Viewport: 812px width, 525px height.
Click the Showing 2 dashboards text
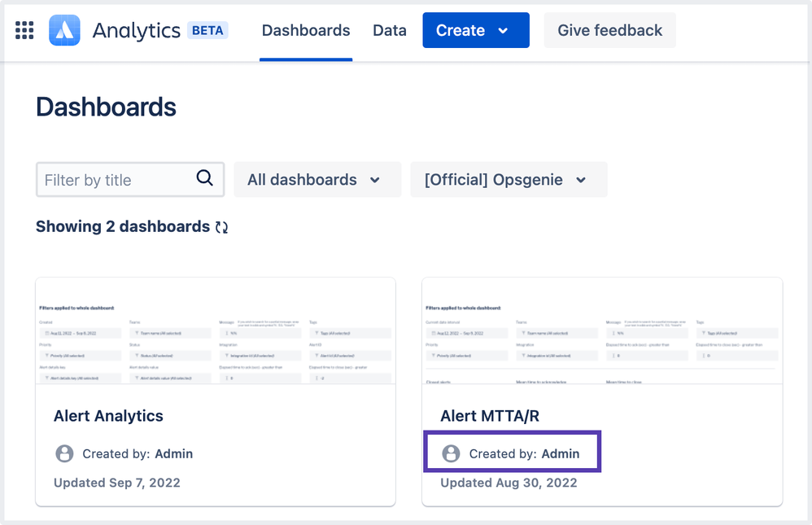pos(123,226)
